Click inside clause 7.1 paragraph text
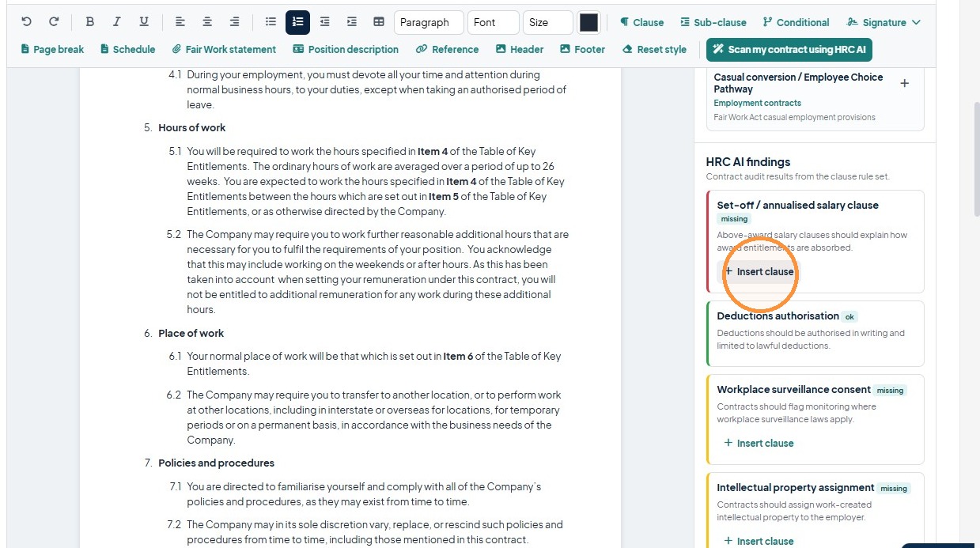The height and width of the screenshot is (548, 980). click(364, 494)
